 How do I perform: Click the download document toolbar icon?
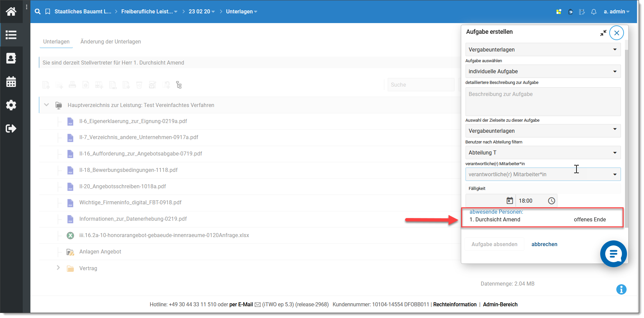coord(126,85)
